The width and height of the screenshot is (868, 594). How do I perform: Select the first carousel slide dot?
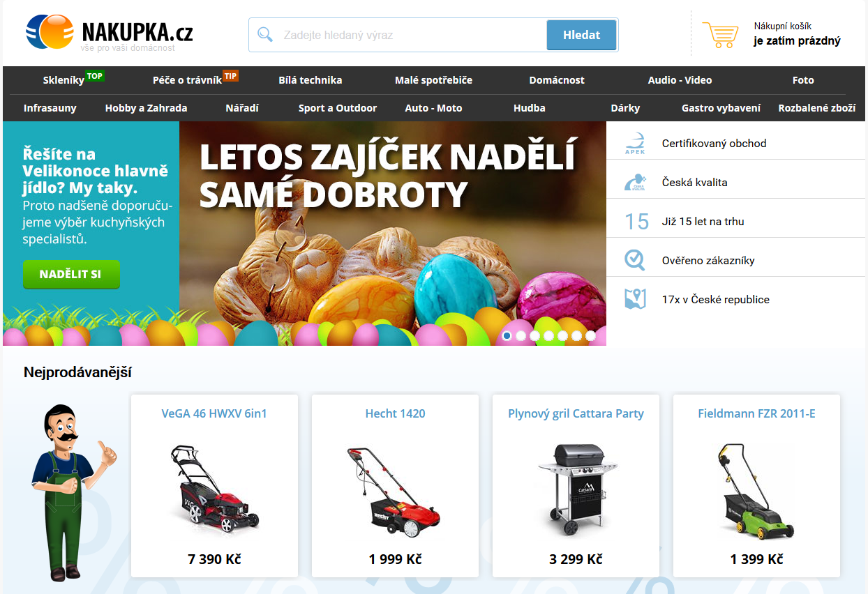click(507, 336)
